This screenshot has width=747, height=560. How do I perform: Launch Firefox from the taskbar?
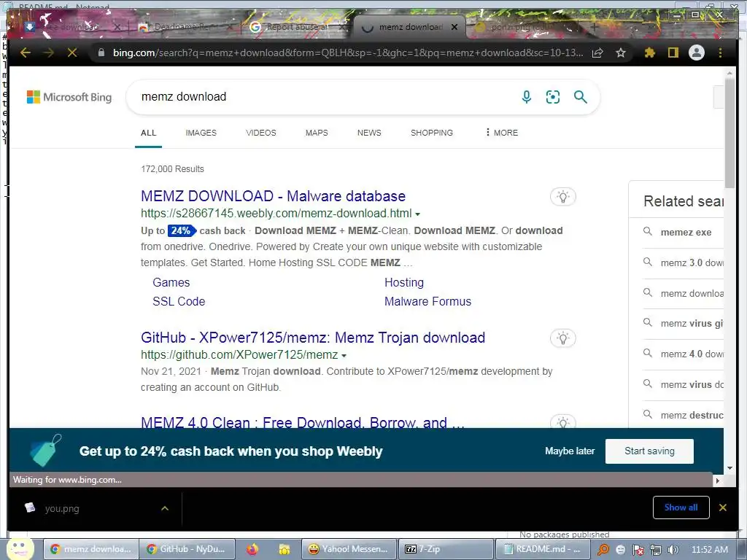tap(252, 550)
